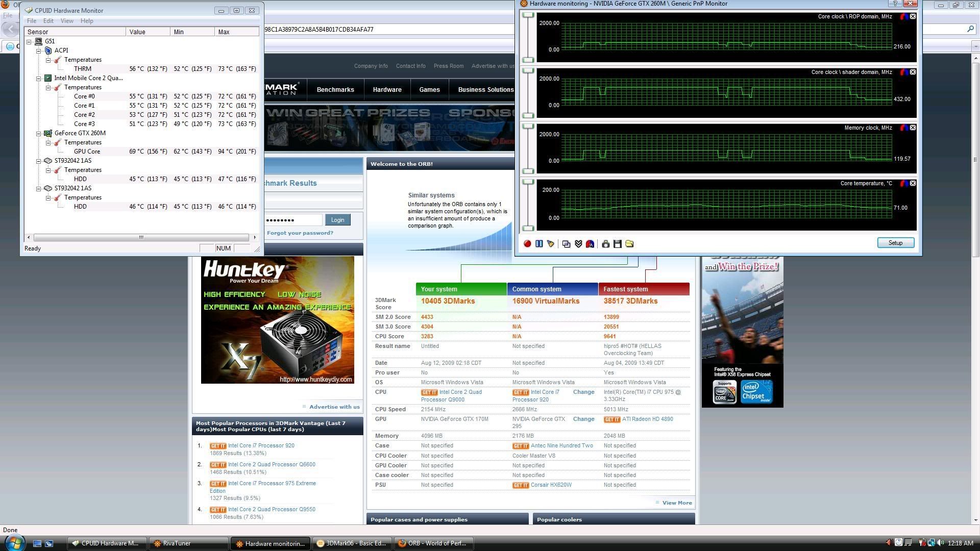Viewport: 980px width, 551px height.
Task: Collapse Temperatures node under GeForce GTX 260M
Action: pyautogui.click(x=48, y=142)
